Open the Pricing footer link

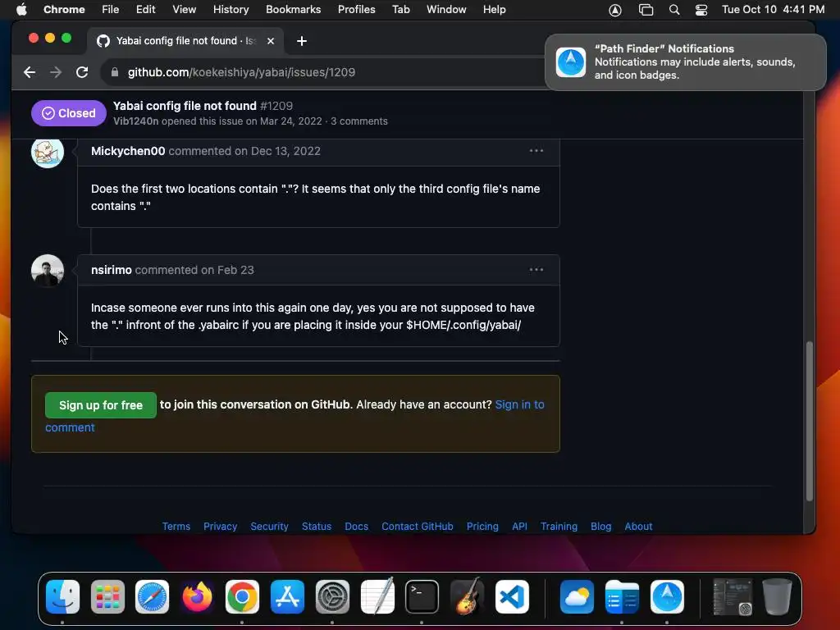(482, 526)
